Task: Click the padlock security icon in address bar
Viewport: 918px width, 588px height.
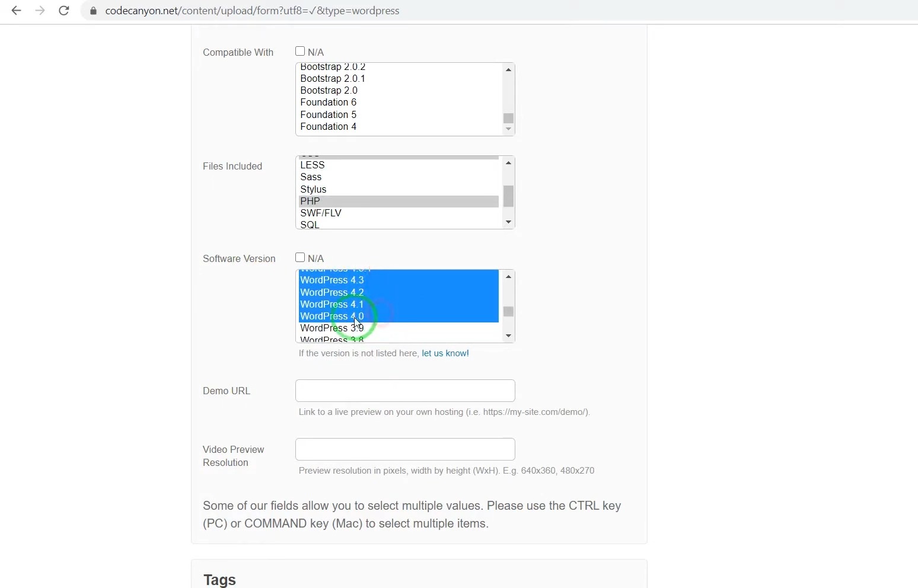Action: tap(93, 11)
